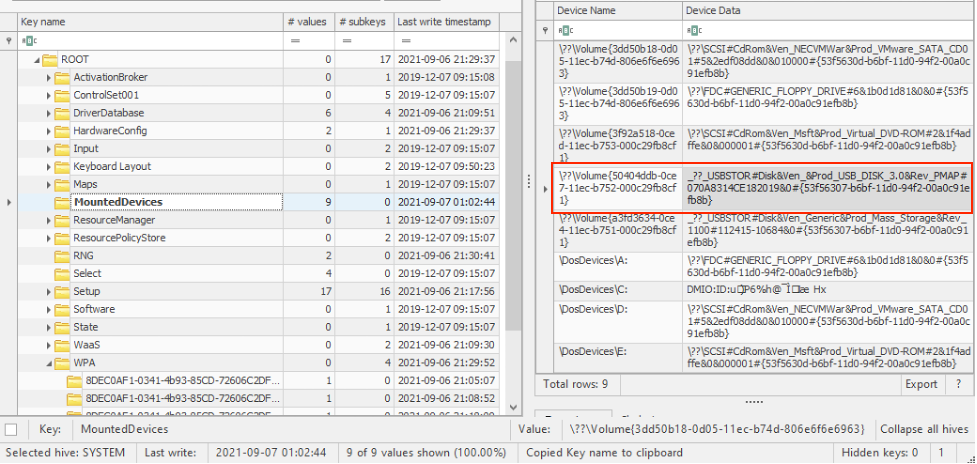This screenshot has height=464, width=977.
Task: Select the \DosDevices\E: row
Action: 762,356
